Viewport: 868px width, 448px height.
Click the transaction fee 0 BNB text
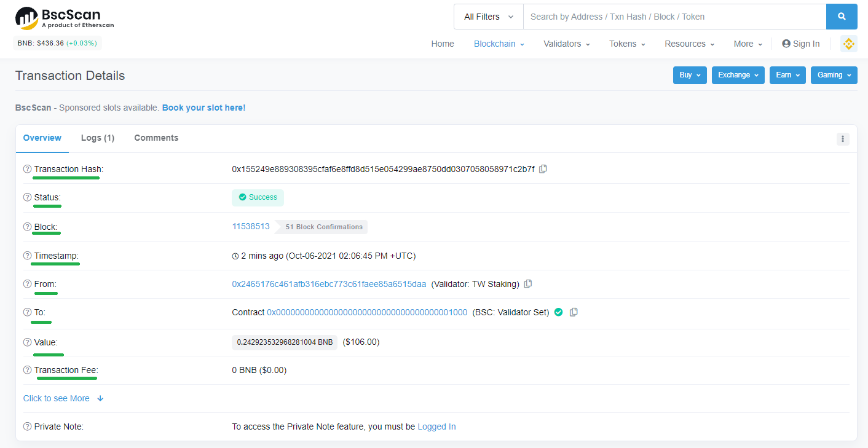coord(259,370)
